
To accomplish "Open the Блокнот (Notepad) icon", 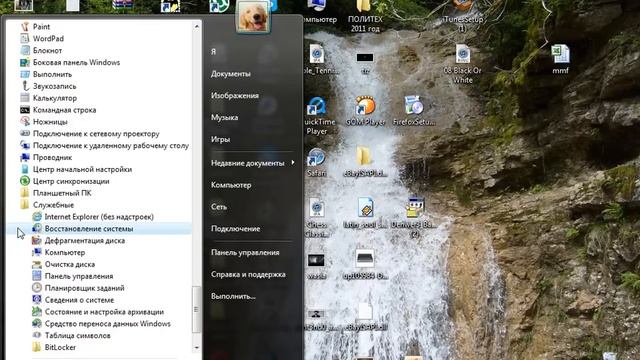I will pos(25,50).
